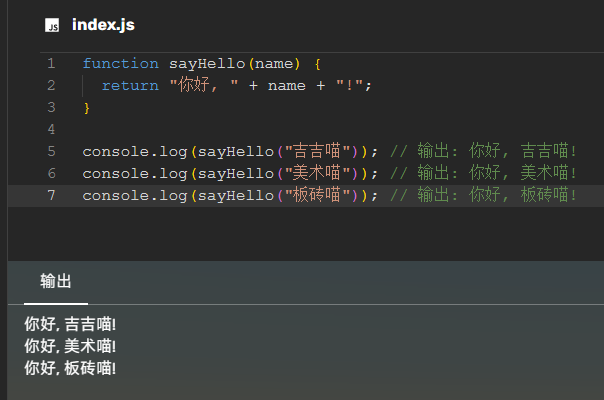The image size is (604, 400).
Task: Place cursor on the function keyword
Action: 120,63
